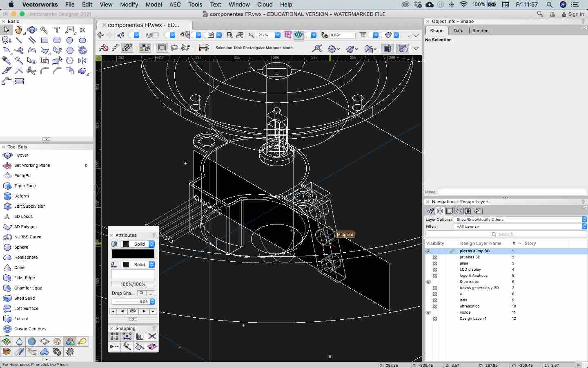Choose the Flyover tool
Screen dimensions: 588x368
point(21,155)
